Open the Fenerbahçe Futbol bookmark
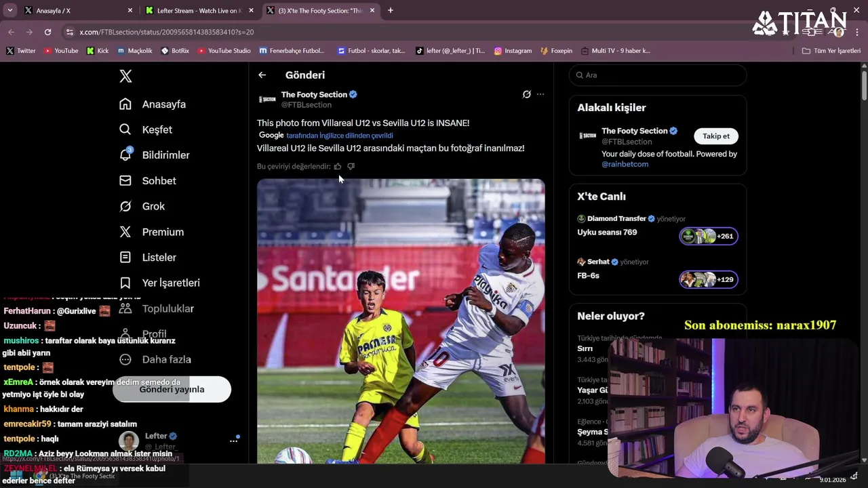The image size is (868, 488). 292,51
